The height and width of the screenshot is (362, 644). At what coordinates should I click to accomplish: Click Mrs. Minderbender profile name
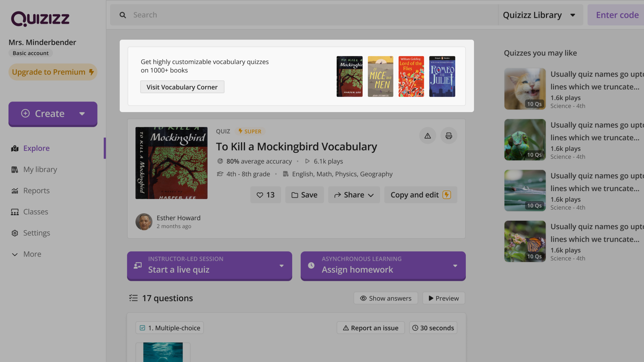tap(42, 42)
